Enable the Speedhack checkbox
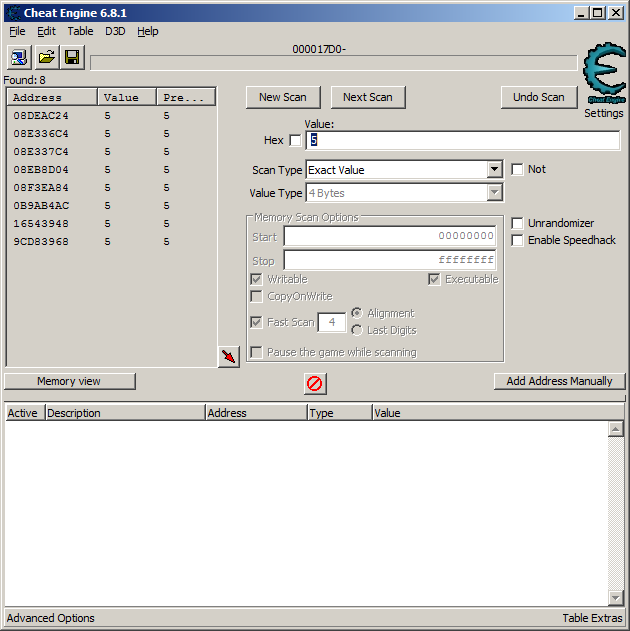This screenshot has width=630, height=631. point(517,240)
